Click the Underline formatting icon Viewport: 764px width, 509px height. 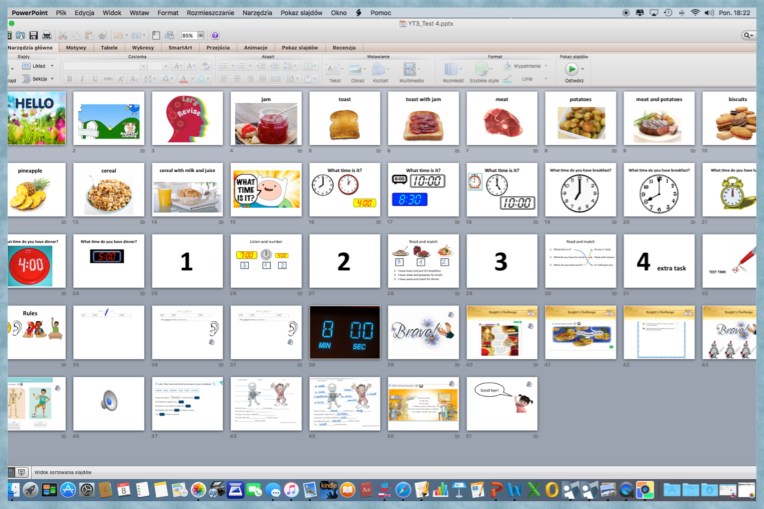point(95,79)
